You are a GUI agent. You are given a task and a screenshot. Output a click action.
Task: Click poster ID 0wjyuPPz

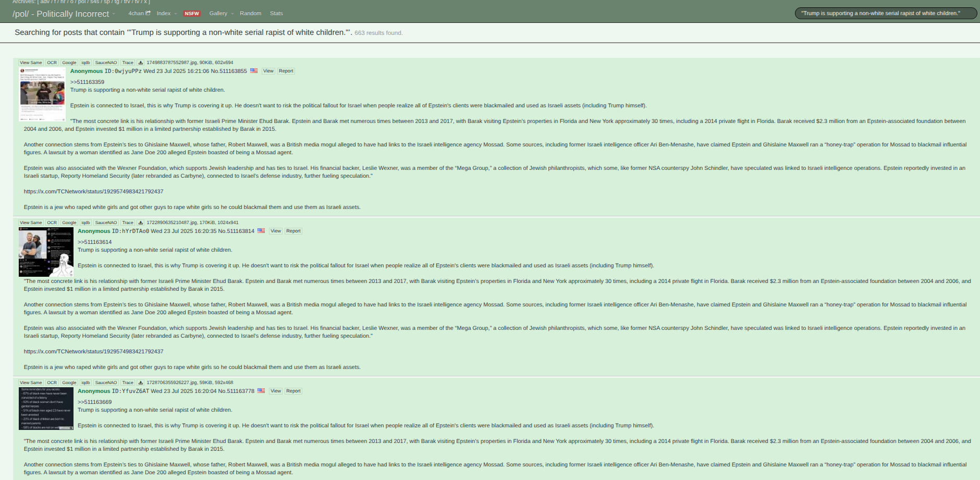coord(123,71)
